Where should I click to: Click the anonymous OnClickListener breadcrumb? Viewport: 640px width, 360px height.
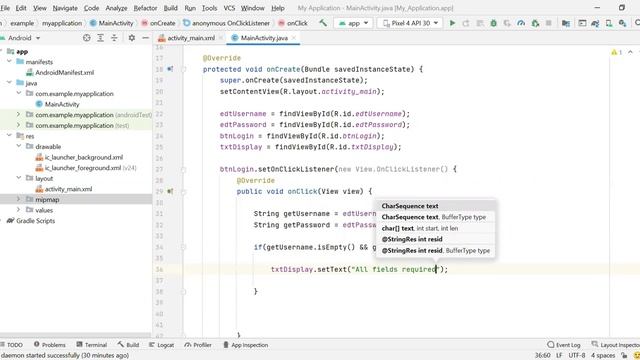227,23
